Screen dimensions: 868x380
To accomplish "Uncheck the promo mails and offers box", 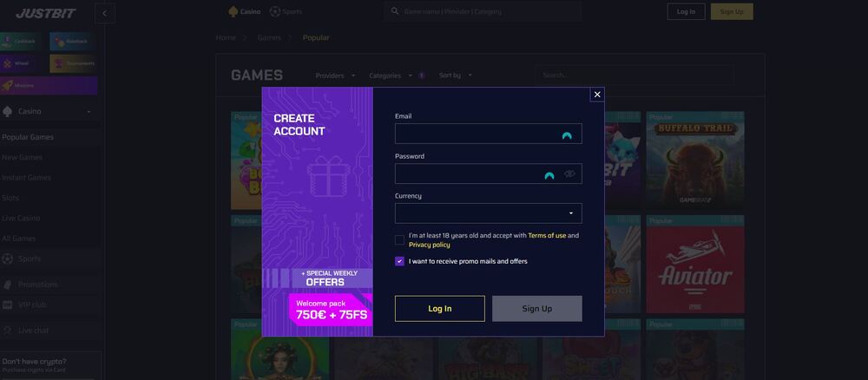I will (x=399, y=262).
